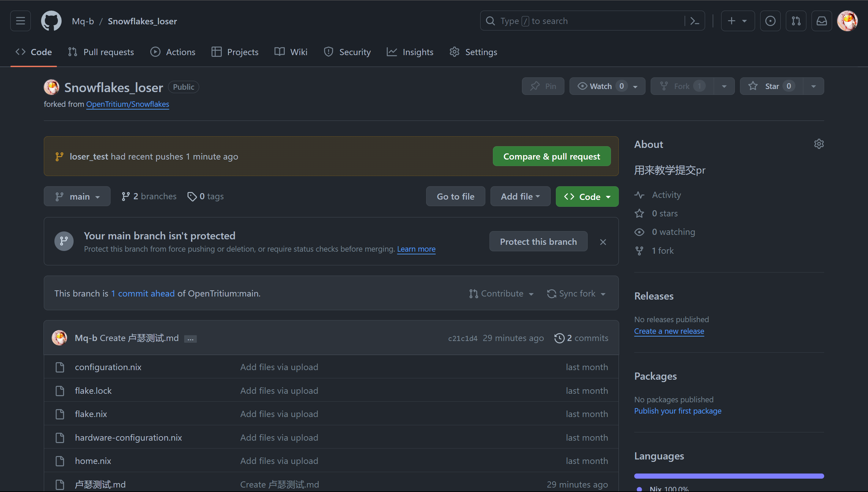Open the Actions tab

click(173, 52)
